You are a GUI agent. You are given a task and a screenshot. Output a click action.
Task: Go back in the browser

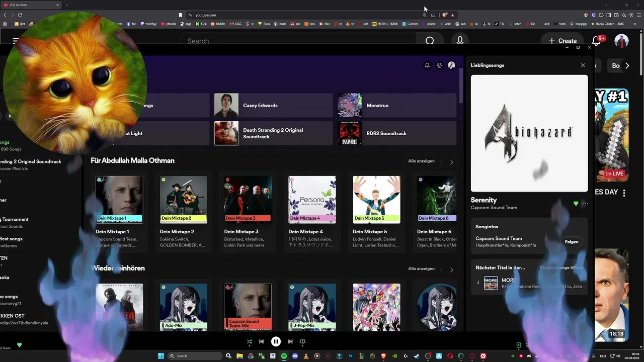[5, 15]
